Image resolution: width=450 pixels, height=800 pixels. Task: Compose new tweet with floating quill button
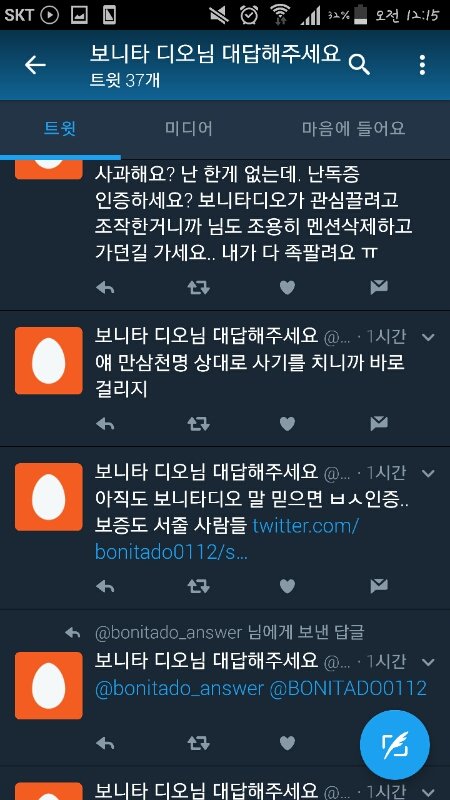coord(394,745)
